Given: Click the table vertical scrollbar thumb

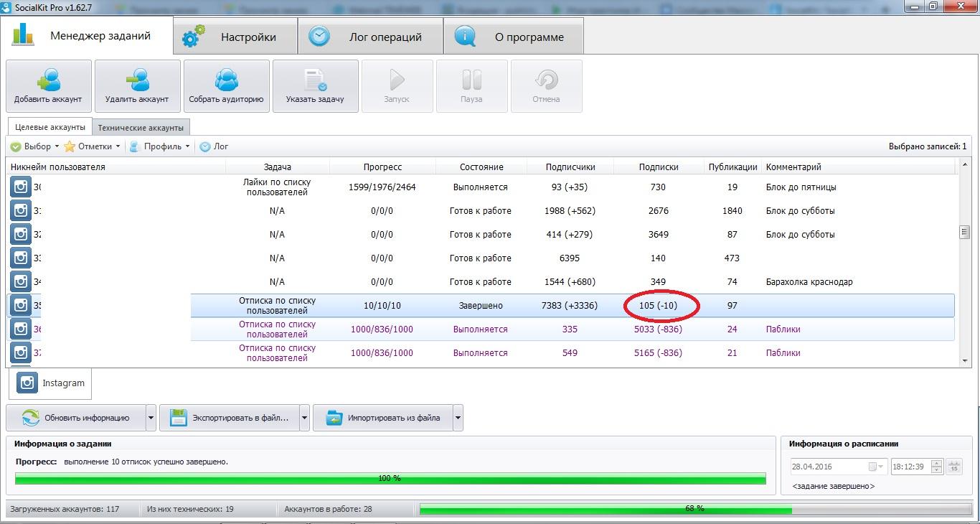Looking at the screenshot, I should (965, 232).
